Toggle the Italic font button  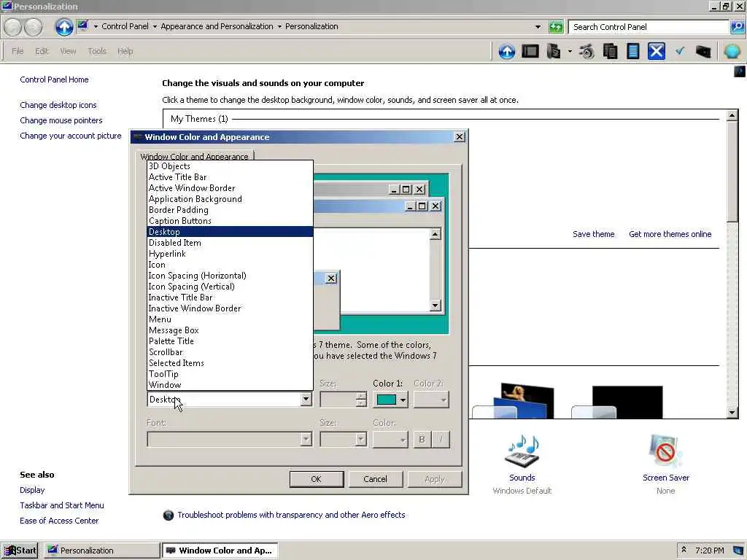[441, 439]
